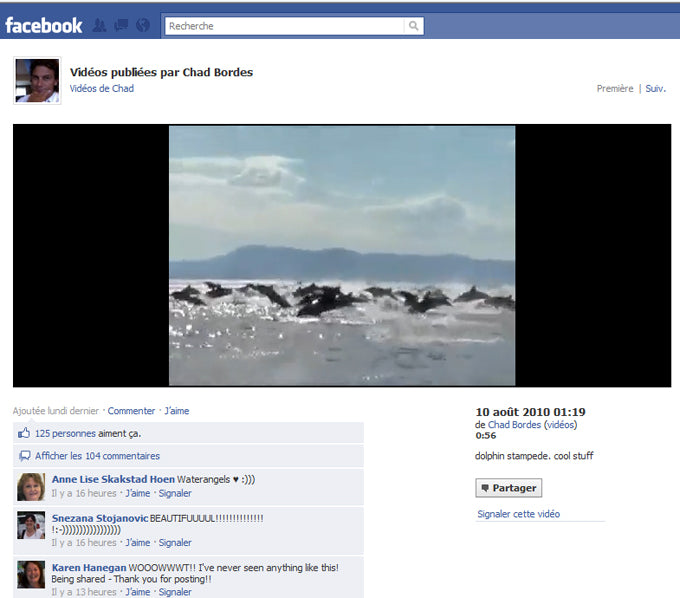Report Karen Hanegan's comment via Signaler

coord(175,592)
